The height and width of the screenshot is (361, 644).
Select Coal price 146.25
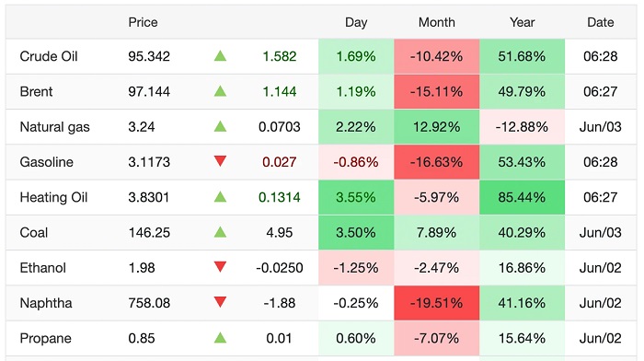pos(149,233)
